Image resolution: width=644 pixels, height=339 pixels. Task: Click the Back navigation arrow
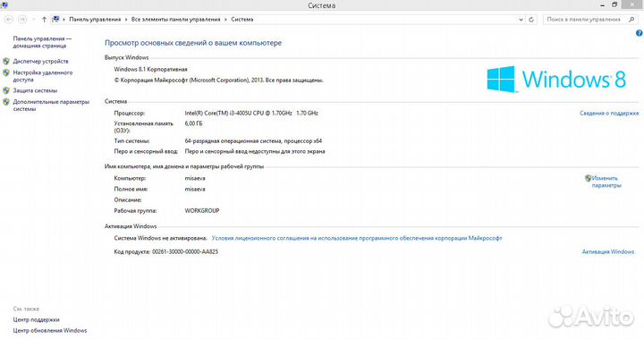tap(9, 20)
